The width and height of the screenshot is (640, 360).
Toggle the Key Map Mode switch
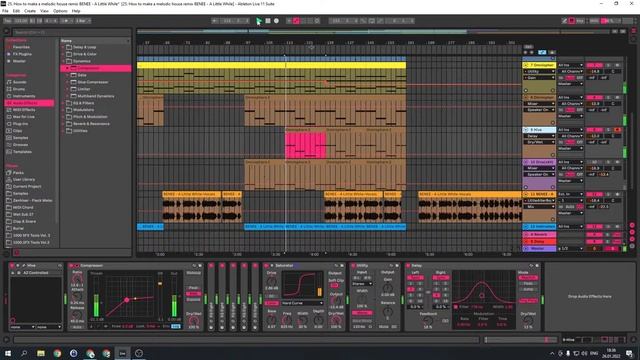(x=580, y=21)
